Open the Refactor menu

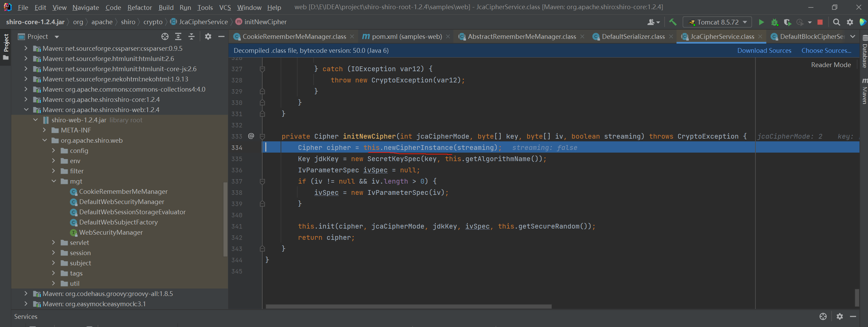coord(139,7)
